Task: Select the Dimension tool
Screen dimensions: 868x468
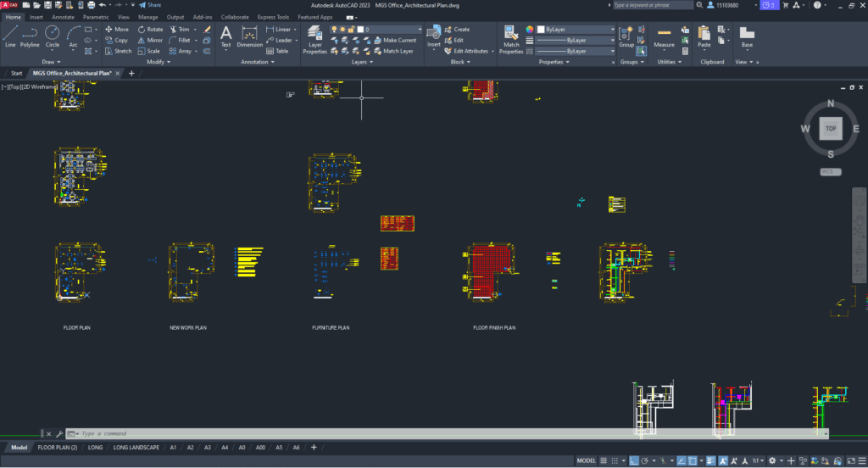Action: 249,36
